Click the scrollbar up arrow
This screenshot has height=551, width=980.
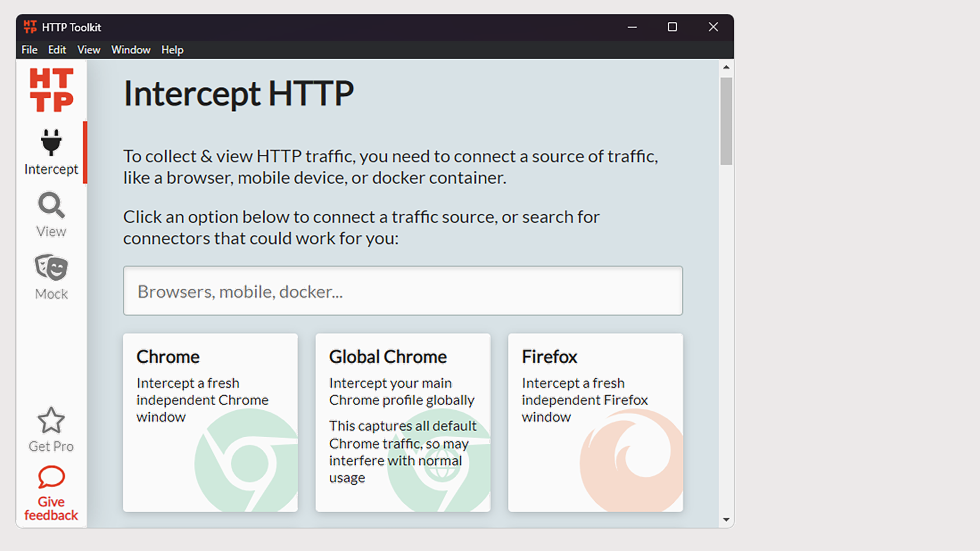[726, 67]
